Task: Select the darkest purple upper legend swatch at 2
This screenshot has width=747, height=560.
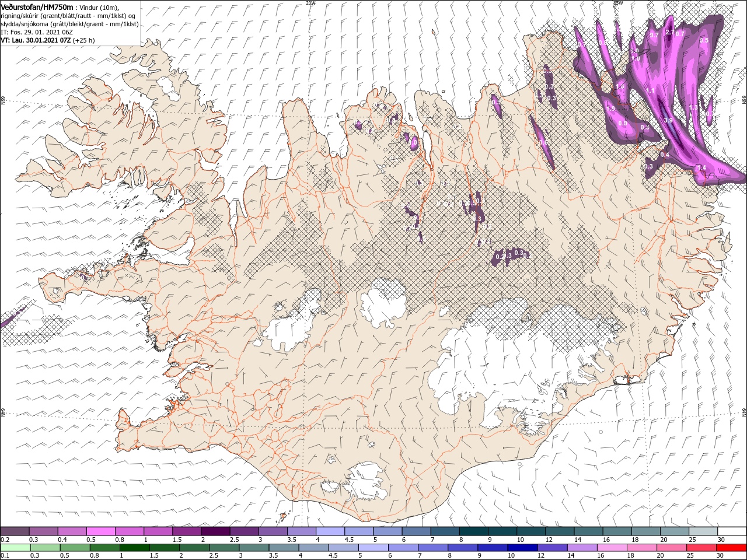Action: click(x=215, y=531)
